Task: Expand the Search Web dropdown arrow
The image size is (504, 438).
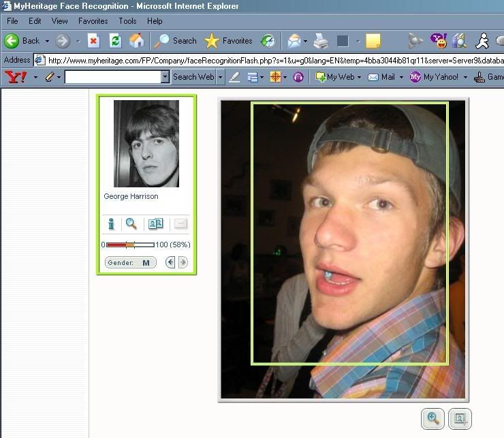Action: pos(219,78)
